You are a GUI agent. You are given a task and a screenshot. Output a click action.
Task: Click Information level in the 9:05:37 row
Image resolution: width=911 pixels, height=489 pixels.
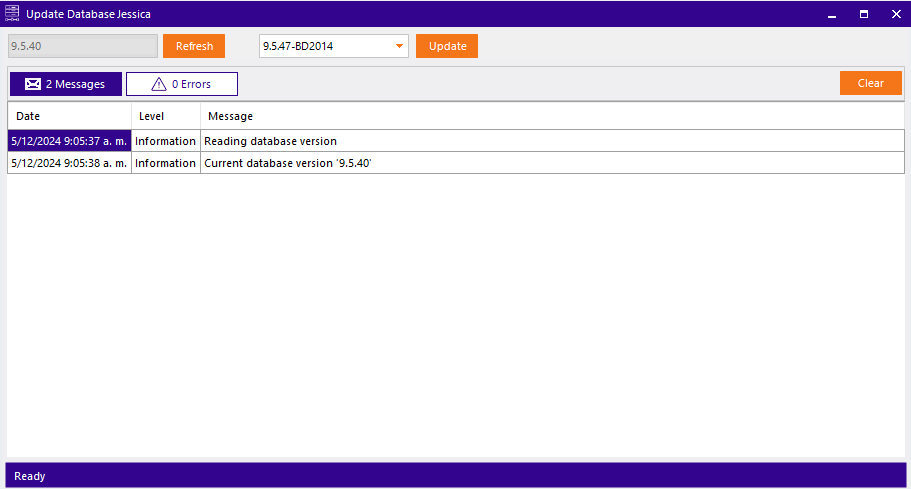(166, 141)
